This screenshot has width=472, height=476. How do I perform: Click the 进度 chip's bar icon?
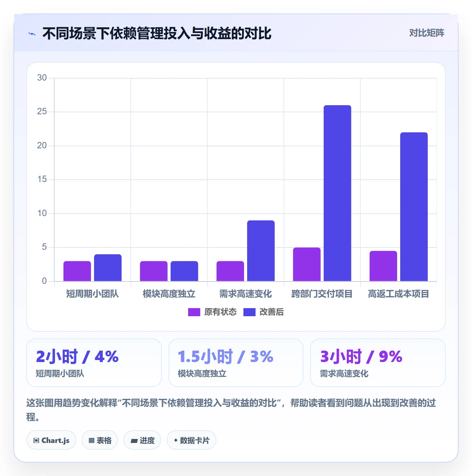[x=134, y=441]
